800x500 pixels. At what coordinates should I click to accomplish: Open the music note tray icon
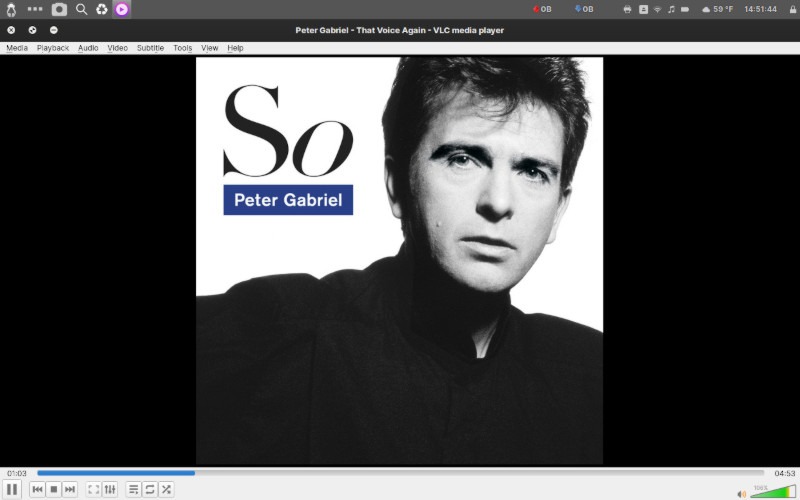click(671, 9)
